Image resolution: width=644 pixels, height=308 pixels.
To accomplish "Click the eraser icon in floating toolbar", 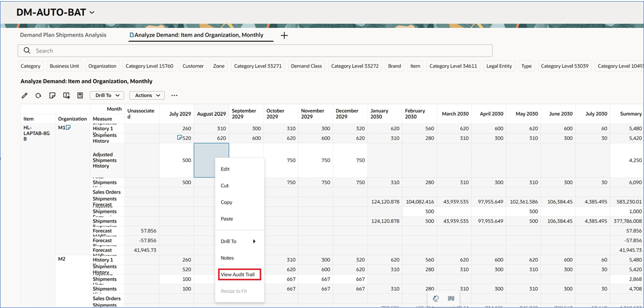I will [436, 299].
